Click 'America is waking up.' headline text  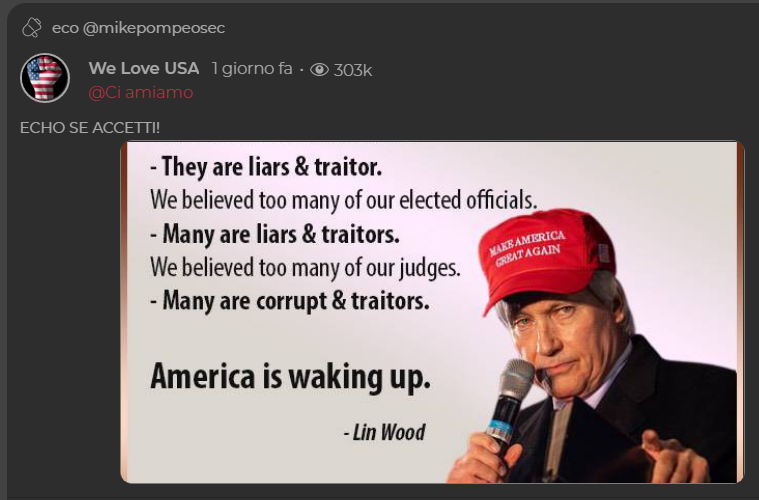pyautogui.click(x=290, y=377)
